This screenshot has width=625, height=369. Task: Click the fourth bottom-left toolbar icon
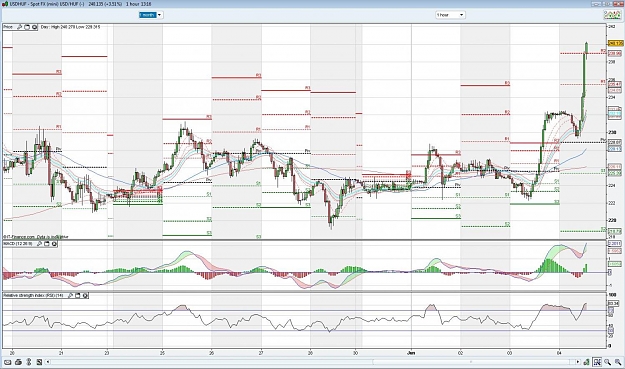[x=39, y=362]
